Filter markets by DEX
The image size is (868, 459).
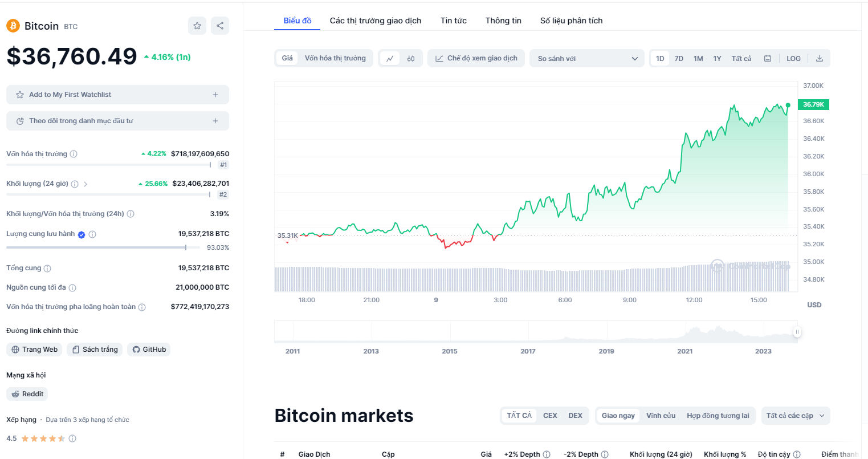click(x=575, y=416)
